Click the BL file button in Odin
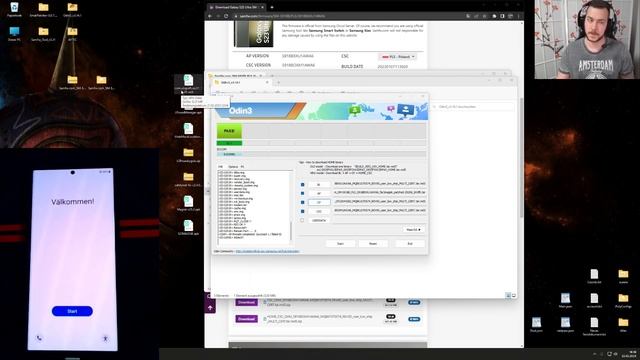This screenshot has width=640, height=360. 319,184
